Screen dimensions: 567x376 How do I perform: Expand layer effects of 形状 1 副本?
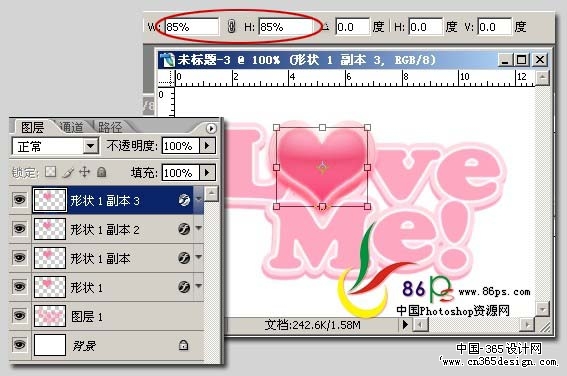199,257
